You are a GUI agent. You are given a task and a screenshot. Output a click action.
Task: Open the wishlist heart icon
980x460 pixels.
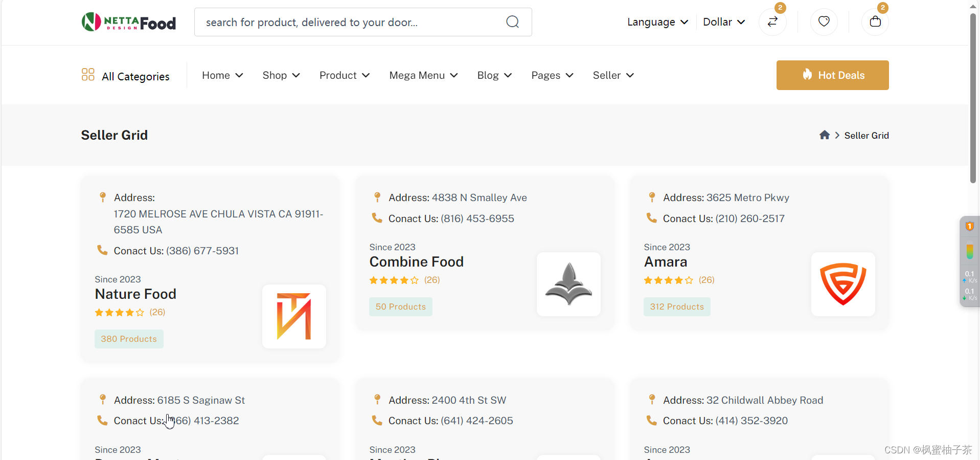click(824, 21)
